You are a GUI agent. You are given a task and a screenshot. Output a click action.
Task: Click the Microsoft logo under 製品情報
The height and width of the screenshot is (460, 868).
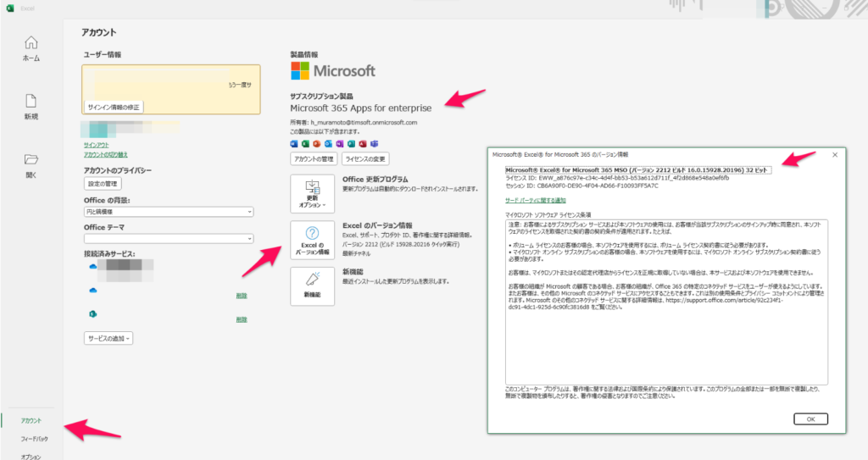click(332, 71)
